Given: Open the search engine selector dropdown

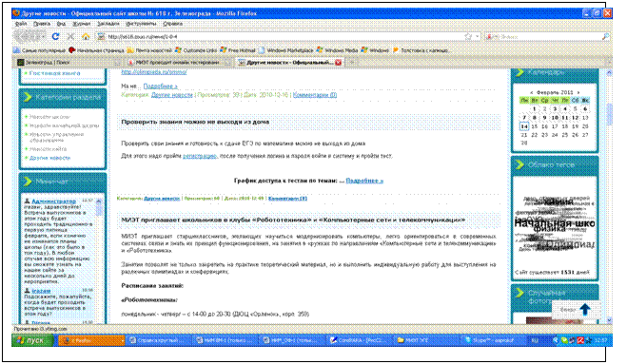Looking at the screenshot, I should click(491, 36).
